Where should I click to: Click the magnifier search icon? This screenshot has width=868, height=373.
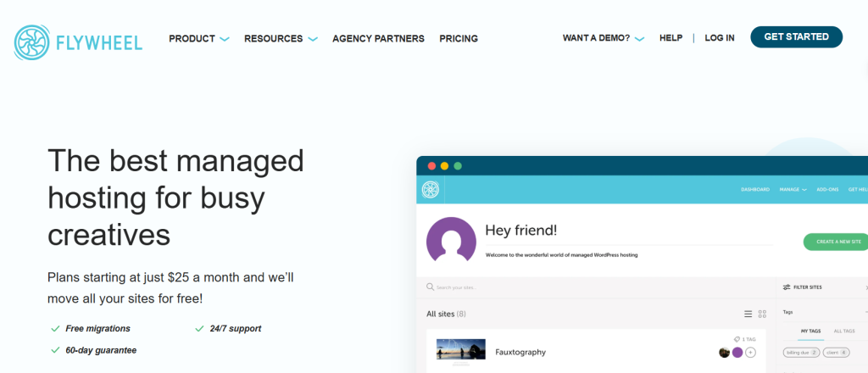tap(430, 287)
